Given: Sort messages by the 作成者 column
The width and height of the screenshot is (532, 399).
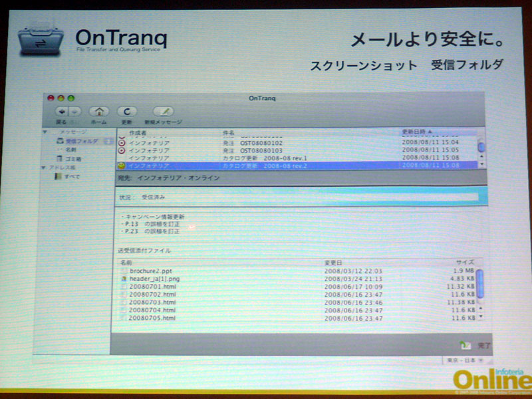Looking at the screenshot, I should point(138,133).
